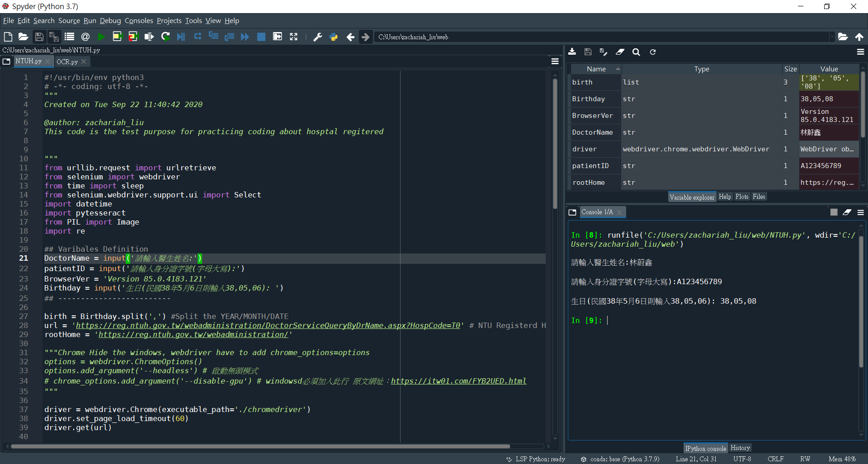Open the Tools menu
Image resolution: width=868 pixels, height=464 pixels.
point(193,21)
